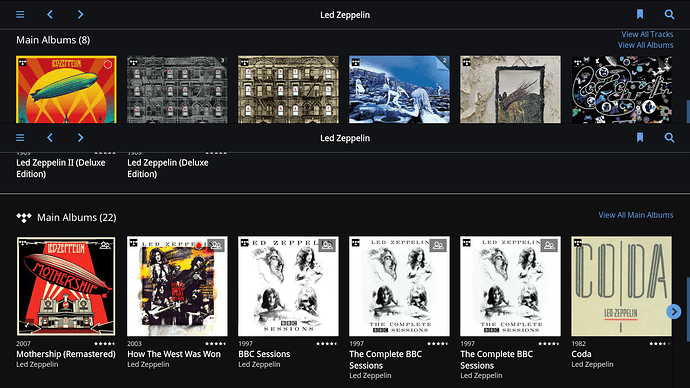Image resolution: width=690 pixels, height=388 pixels.
Task: Click the Tidal badge on the Led Zeppelin III cover
Action: pos(578,62)
